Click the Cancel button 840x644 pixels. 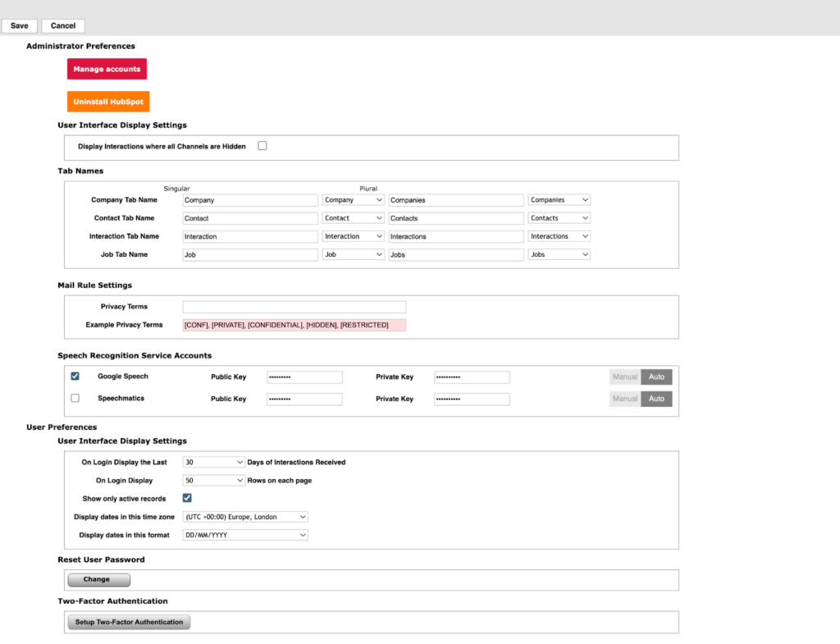[x=63, y=26]
